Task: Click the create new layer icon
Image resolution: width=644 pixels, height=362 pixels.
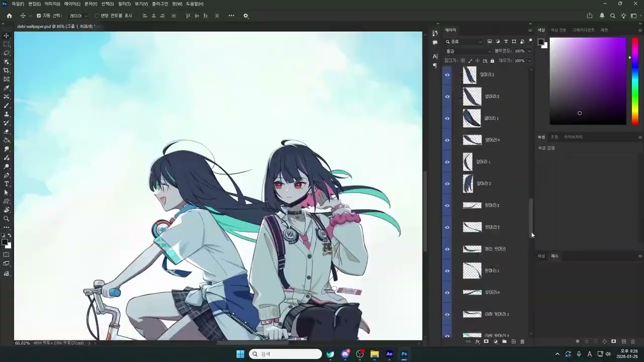Action: tap(513, 341)
